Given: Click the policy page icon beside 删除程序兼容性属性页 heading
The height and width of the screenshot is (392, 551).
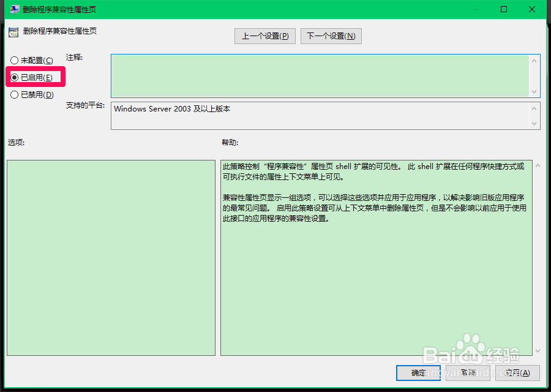Looking at the screenshot, I should (x=13, y=31).
